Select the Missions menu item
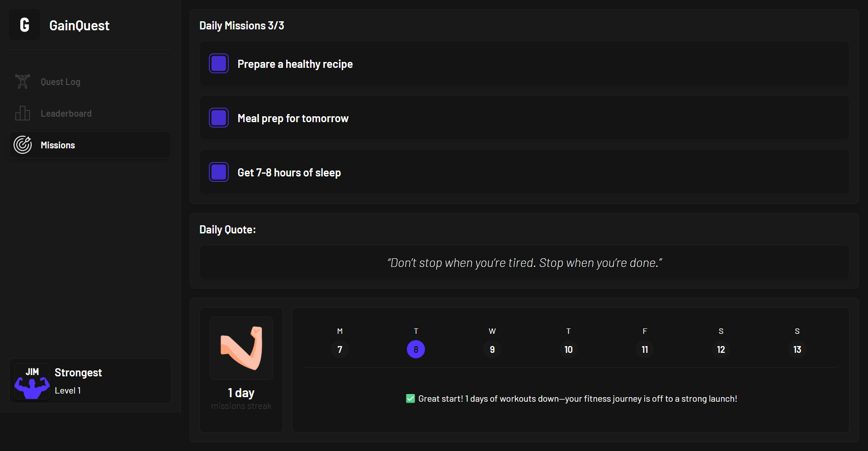This screenshot has height=451, width=868. 90,145
